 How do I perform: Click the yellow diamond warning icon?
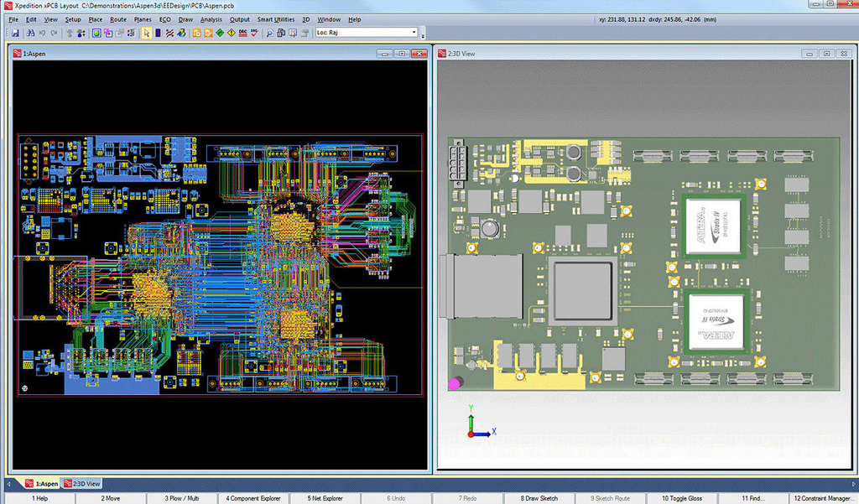pyautogui.click(x=232, y=33)
